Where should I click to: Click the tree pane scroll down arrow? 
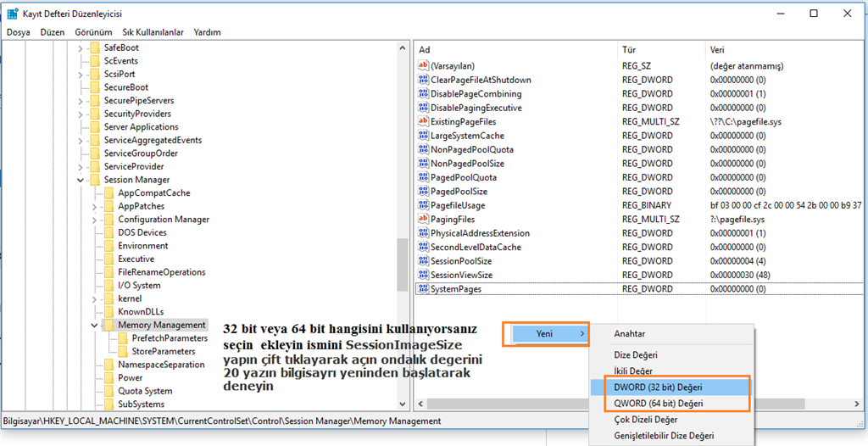click(403, 405)
